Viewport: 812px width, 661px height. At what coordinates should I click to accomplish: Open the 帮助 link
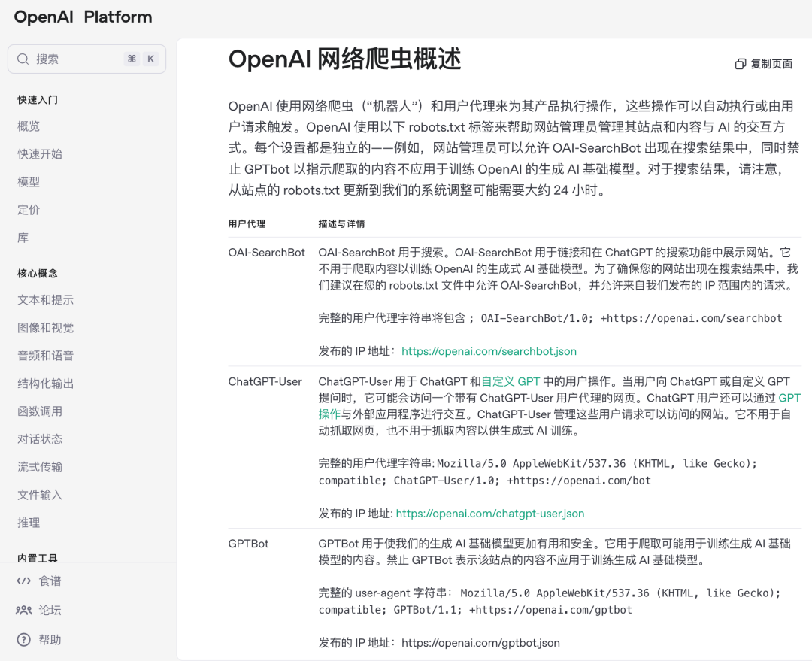(x=50, y=640)
